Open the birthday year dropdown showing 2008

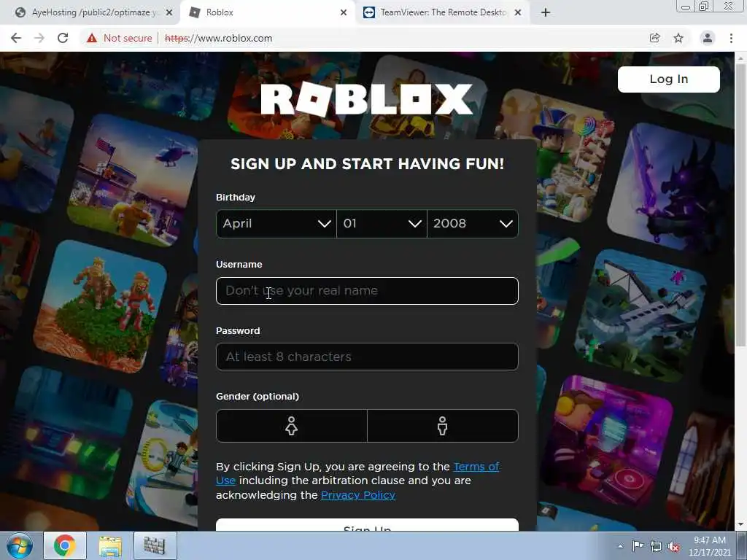coord(473,223)
